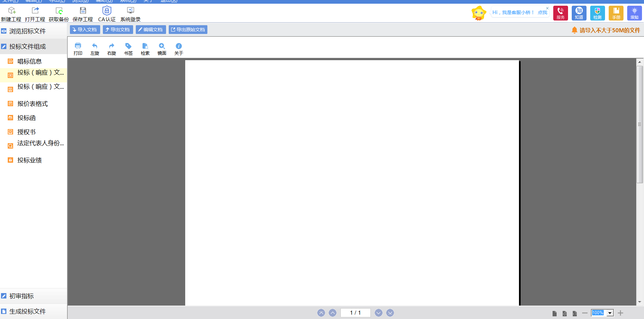Open the 100% zoom dropdown arrow
The height and width of the screenshot is (319, 644).
[x=610, y=313]
